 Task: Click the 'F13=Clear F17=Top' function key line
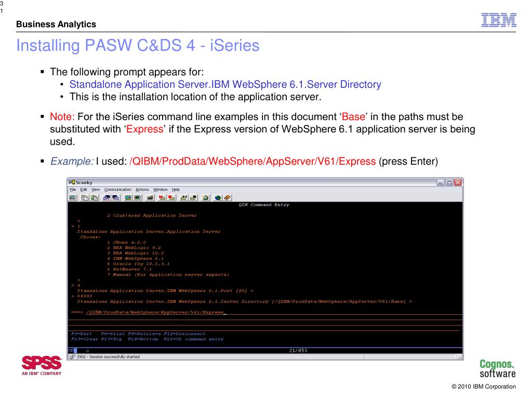(x=147, y=339)
